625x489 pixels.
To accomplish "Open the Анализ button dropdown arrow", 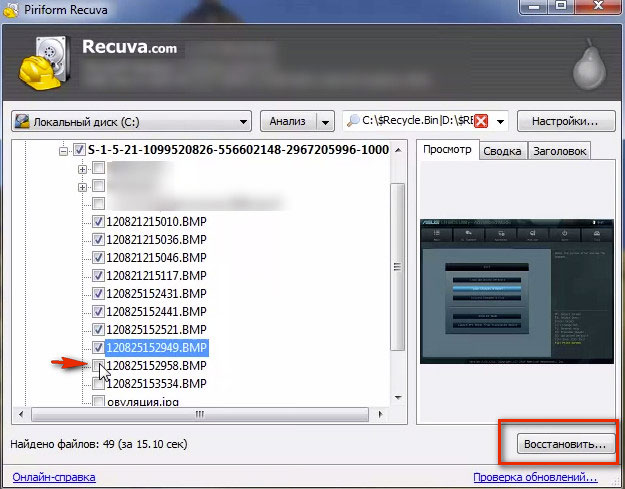I will point(324,122).
